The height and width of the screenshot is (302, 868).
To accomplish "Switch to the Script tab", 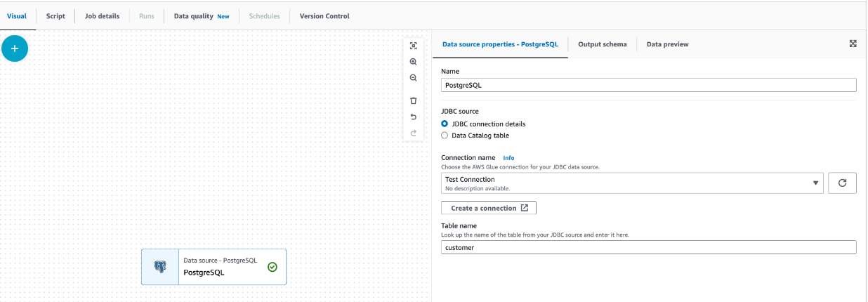I will (55, 16).
